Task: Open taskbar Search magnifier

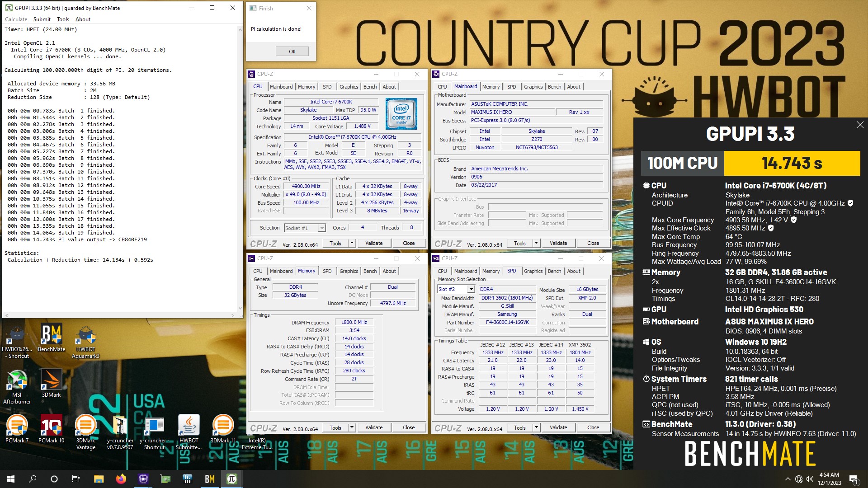Action: (33, 479)
